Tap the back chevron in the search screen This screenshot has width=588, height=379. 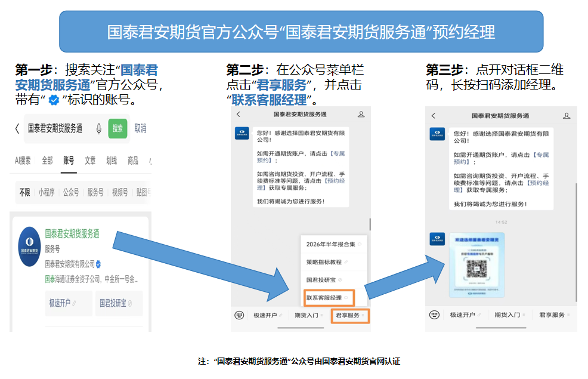click(x=17, y=128)
